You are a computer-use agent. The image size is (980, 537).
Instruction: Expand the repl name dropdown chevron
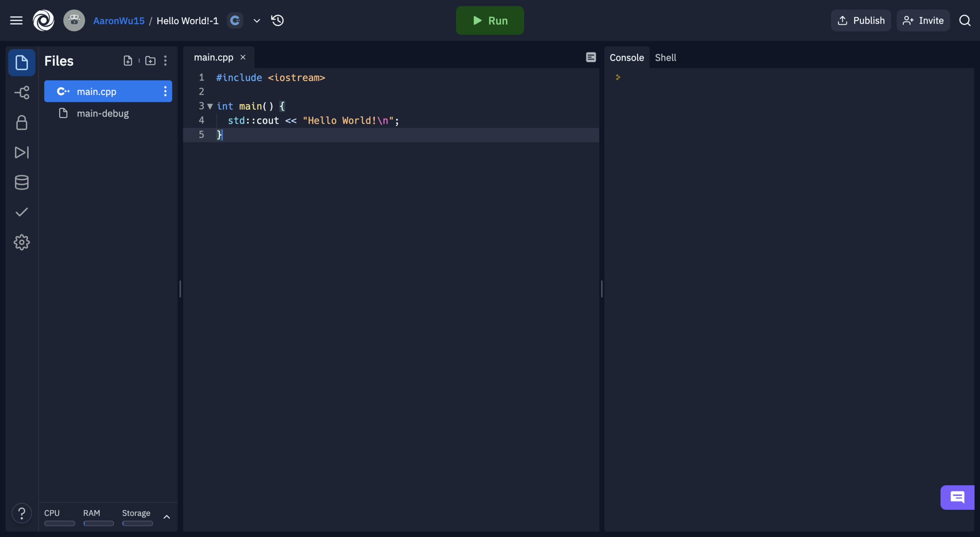coord(257,20)
